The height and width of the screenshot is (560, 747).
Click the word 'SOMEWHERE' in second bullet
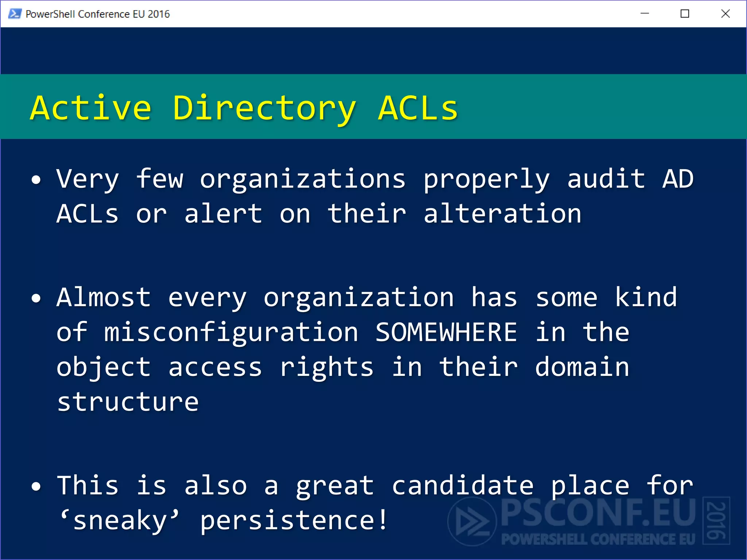(x=446, y=332)
